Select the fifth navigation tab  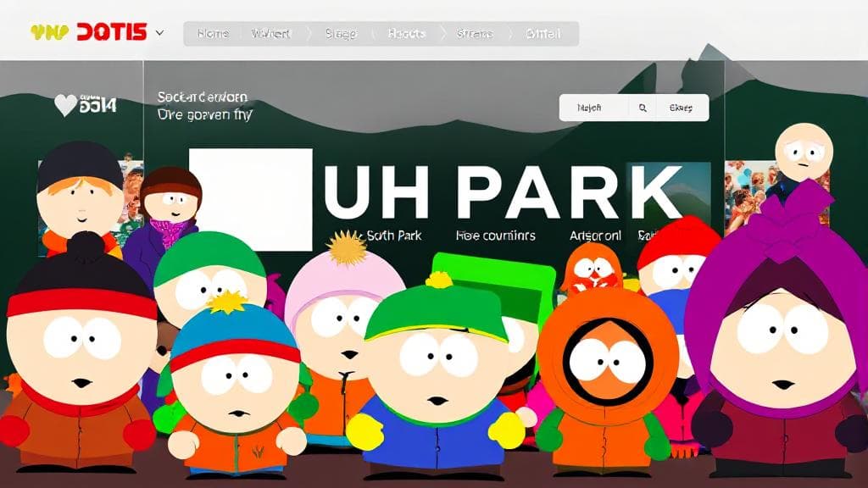475,34
